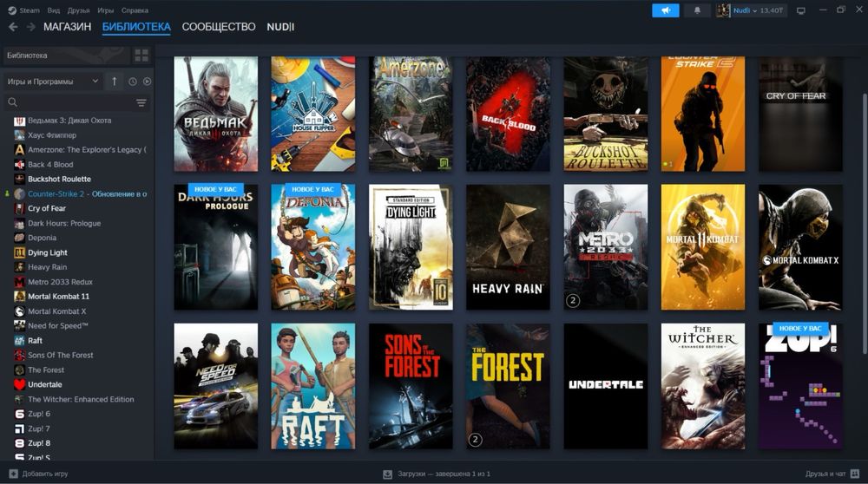
Task: Switch library to grid collections view
Action: tap(141, 56)
